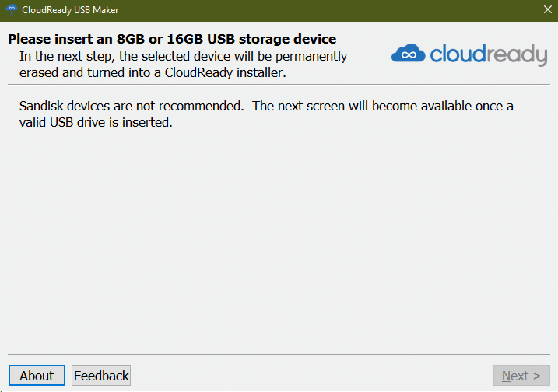Click the "valid USB drive is inserted" line
The image size is (558, 392).
tap(95, 122)
